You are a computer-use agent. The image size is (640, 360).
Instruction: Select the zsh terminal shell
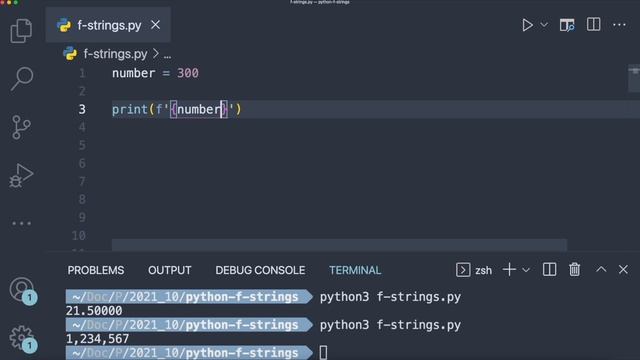(x=474, y=270)
